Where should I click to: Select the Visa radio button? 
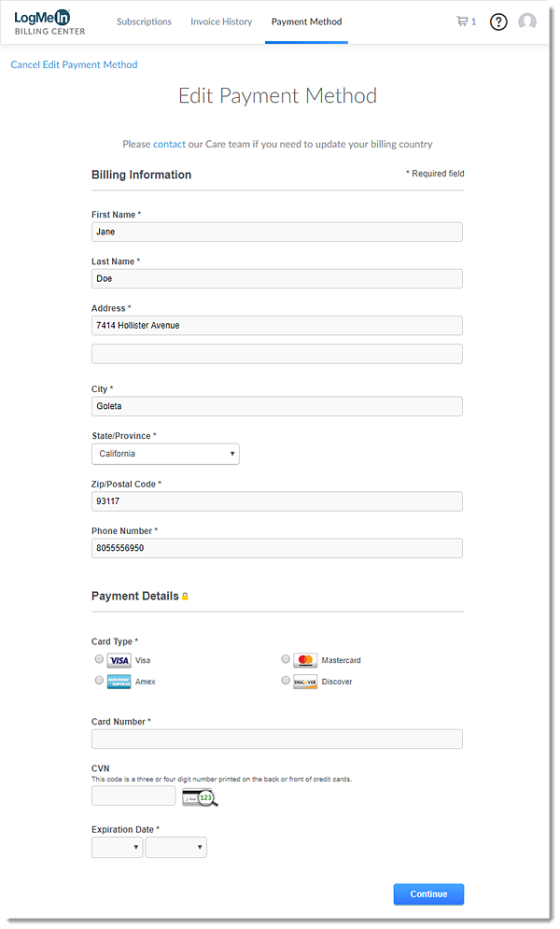(99, 659)
